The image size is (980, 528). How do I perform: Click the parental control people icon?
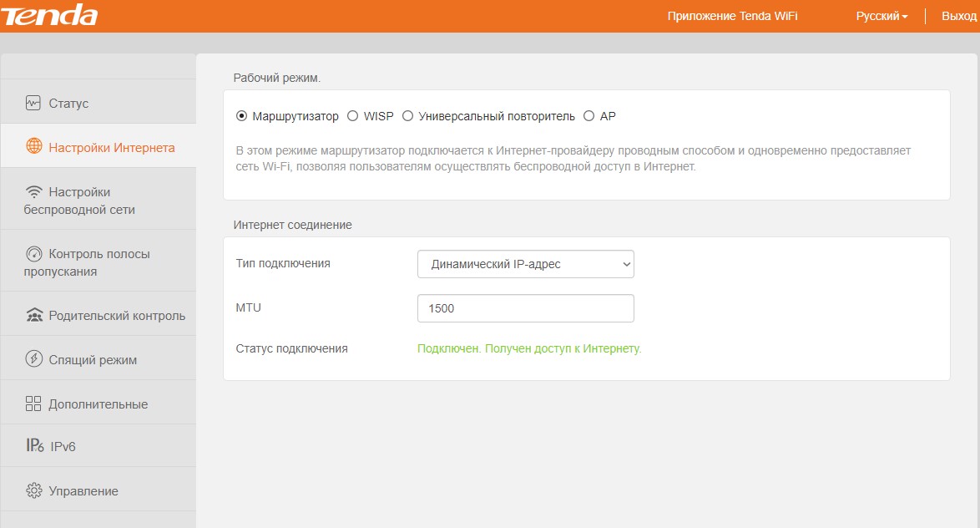click(x=34, y=315)
